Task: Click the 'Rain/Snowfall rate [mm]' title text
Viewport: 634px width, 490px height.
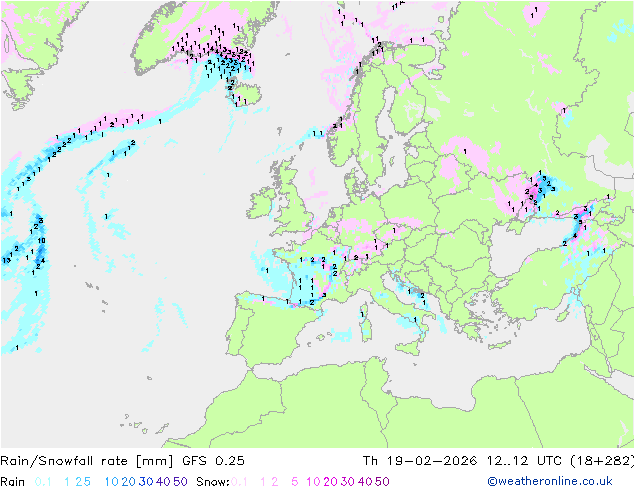Action: (x=87, y=461)
